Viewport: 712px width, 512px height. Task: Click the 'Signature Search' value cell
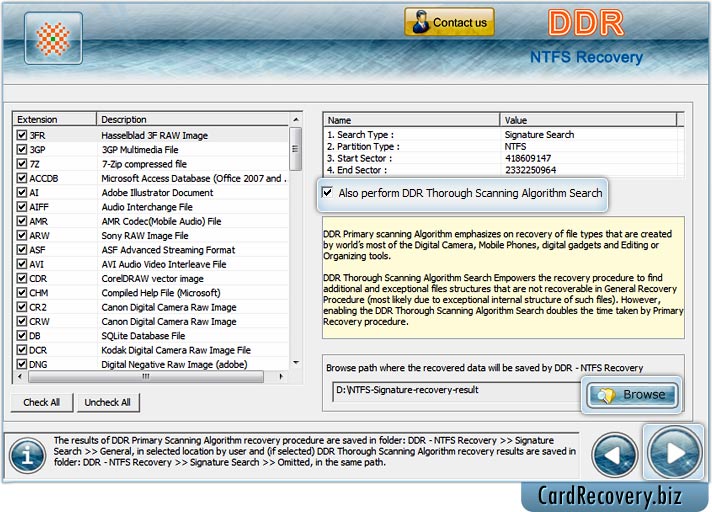point(539,134)
